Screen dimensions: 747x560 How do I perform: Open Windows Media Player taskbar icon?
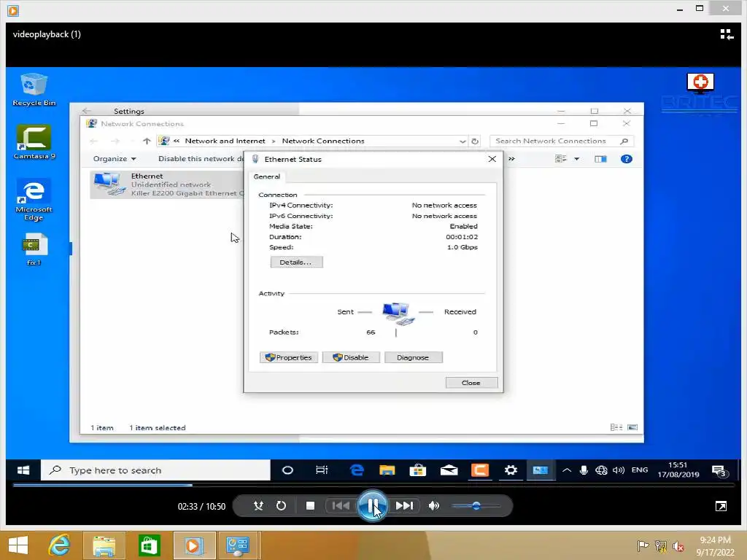194,545
